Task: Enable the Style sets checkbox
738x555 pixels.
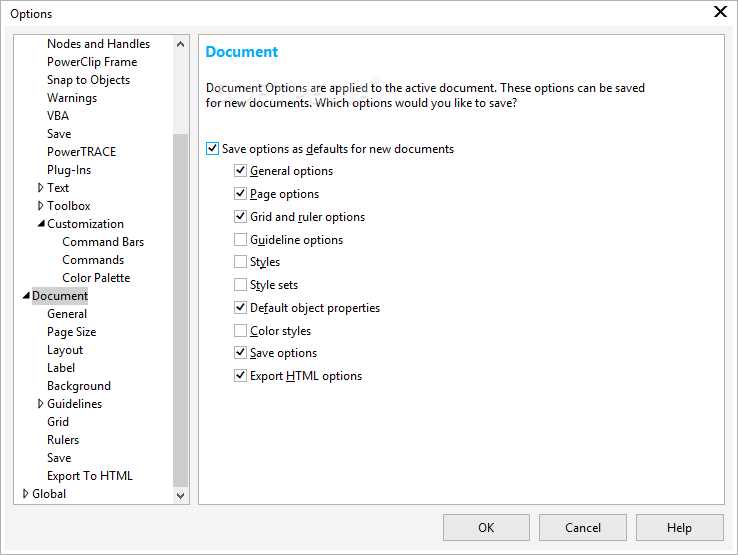Action: 240,284
